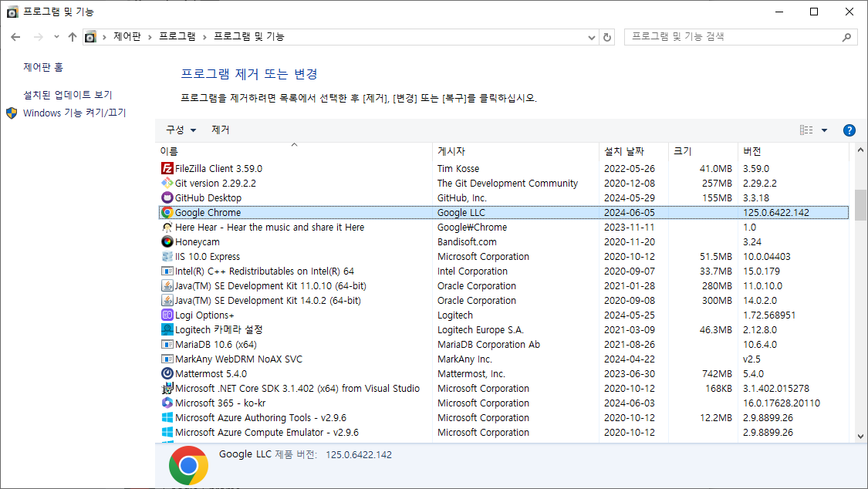Click version 16.0.17628.20110 cell
This screenshot has width=868, height=489.
pyautogui.click(x=781, y=403)
